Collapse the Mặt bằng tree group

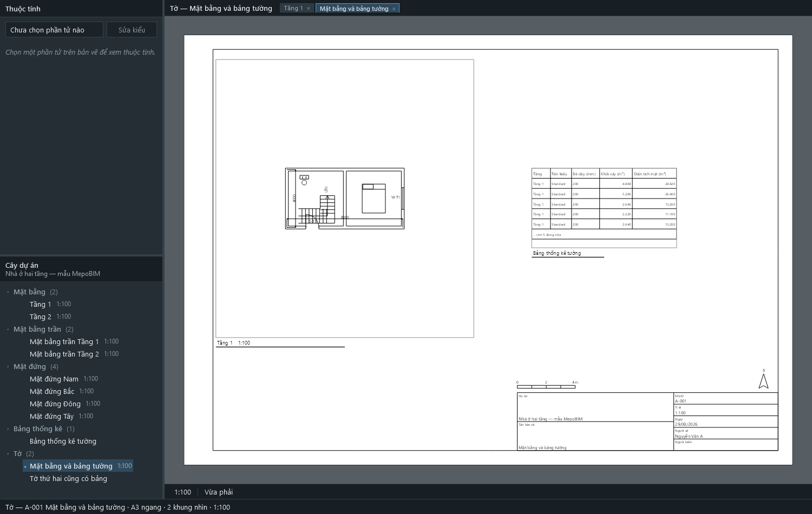click(x=8, y=292)
